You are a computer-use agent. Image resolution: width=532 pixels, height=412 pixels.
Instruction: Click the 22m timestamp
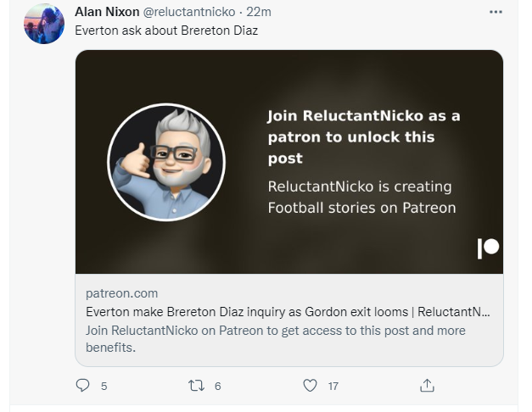pos(259,12)
